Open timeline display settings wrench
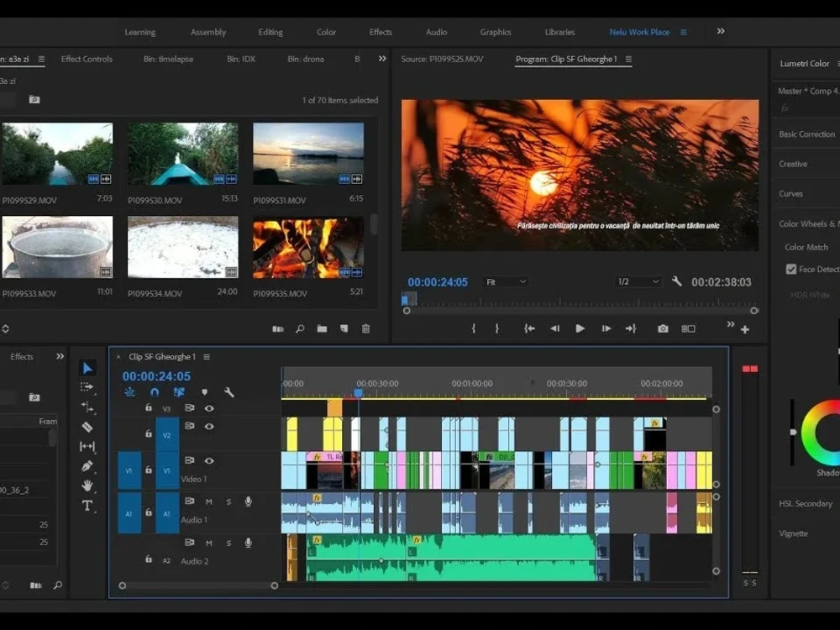The width and height of the screenshot is (840, 630). click(x=229, y=392)
